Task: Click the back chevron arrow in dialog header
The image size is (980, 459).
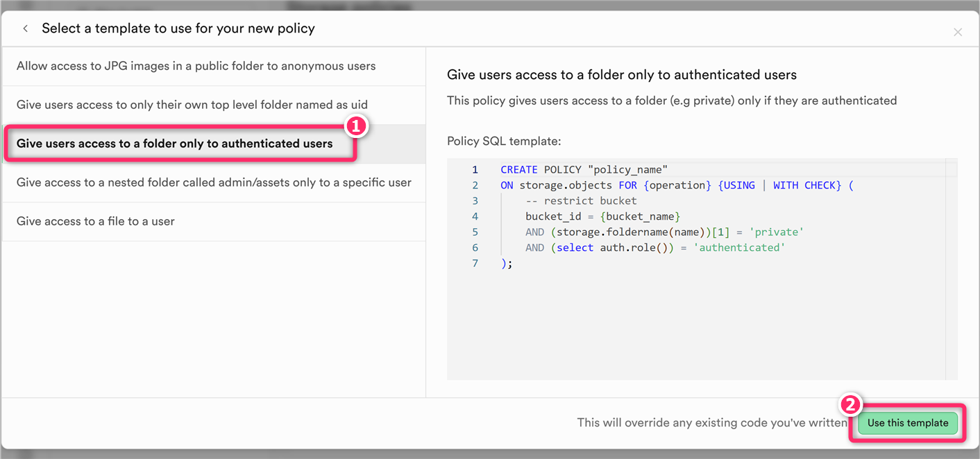Action: click(26, 28)
